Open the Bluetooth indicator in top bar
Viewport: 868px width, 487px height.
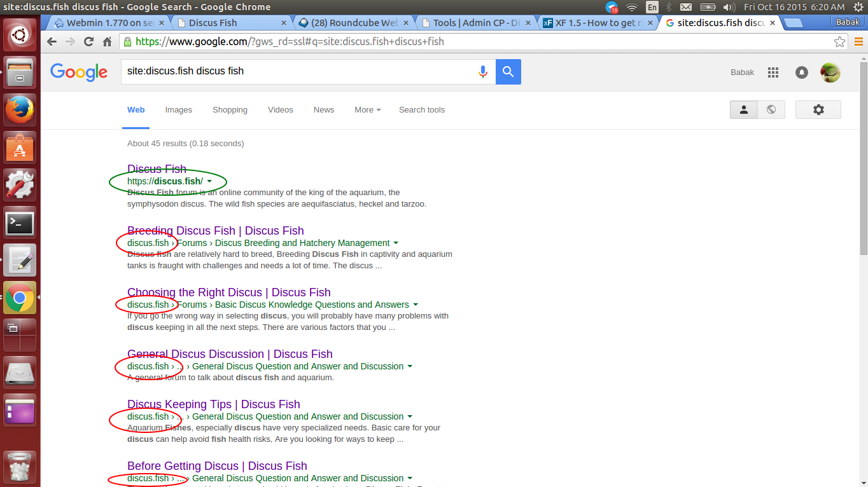tap(669, 7)
